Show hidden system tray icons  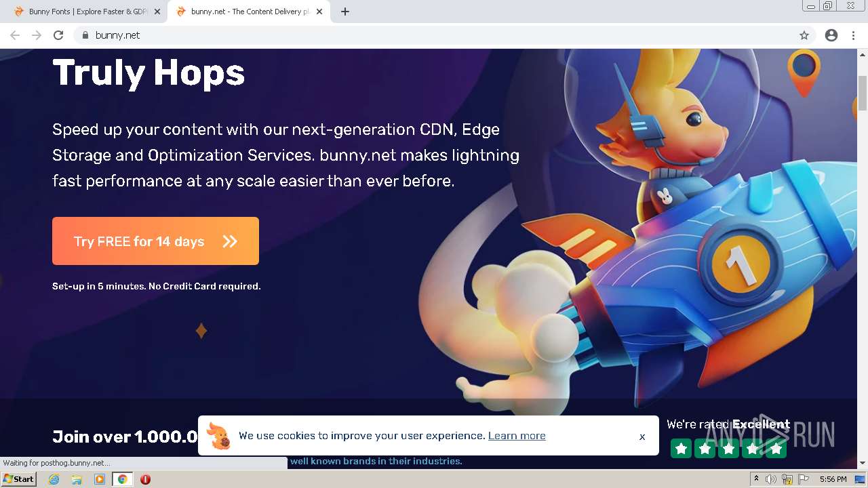coord(756,479)
